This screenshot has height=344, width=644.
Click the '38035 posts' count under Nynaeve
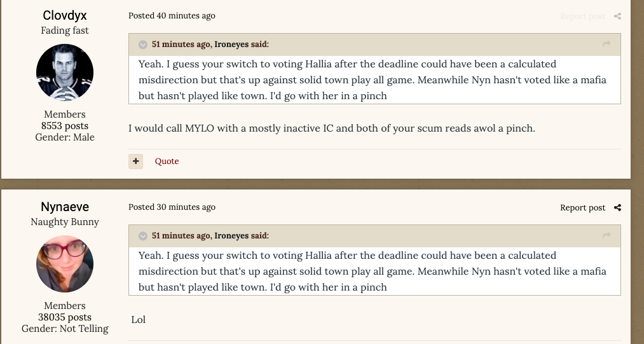(x=65, y=317)
